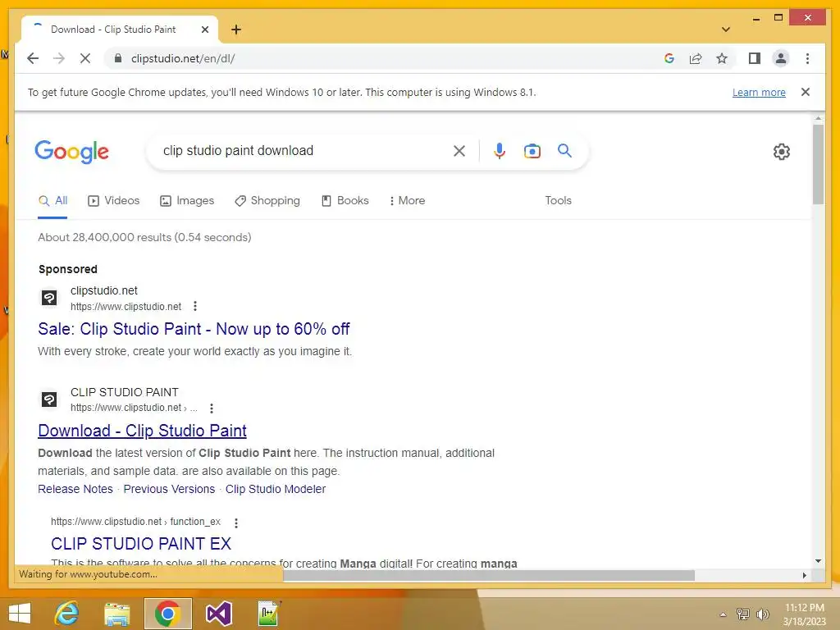Viewport: 840px width, 630px height.
Task: Open Learn more about Chrome updates
Action: 759,92
